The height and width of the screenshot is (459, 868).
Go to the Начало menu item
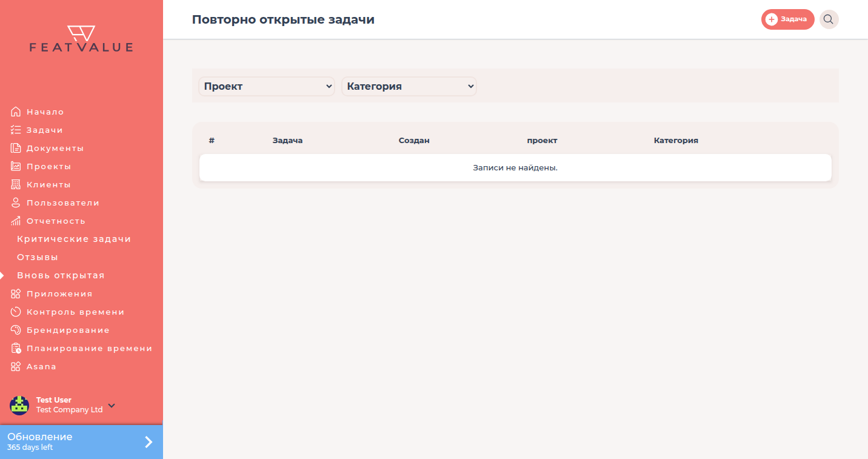point(45,112)
